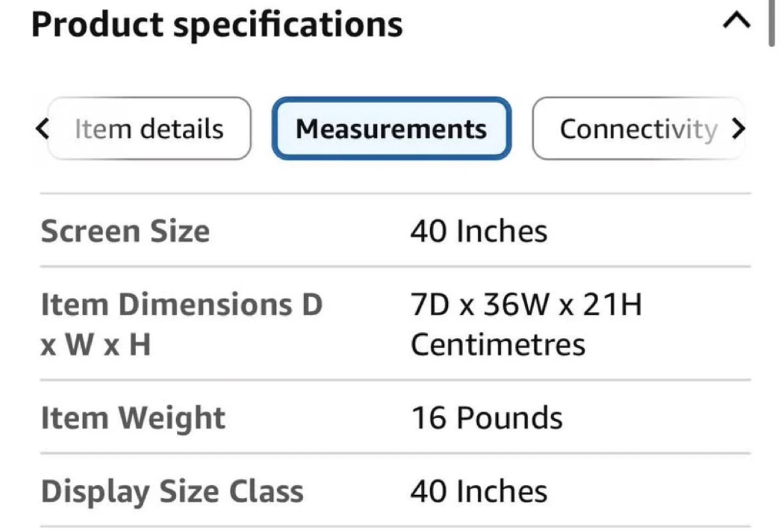Click the 'x W x H' label line
The width and height of the screenshot is (781, 532).
tap(95, 344)
